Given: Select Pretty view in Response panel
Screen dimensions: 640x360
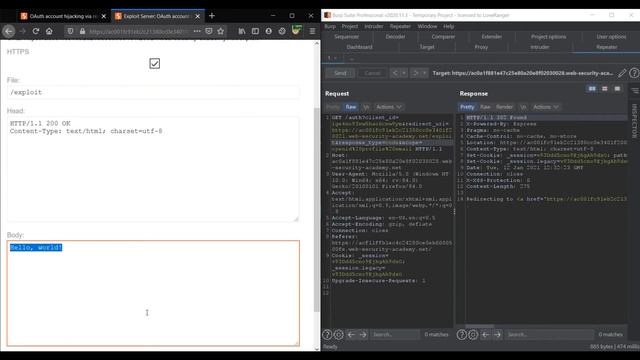Looking at the screenshot, I should 467,107.
